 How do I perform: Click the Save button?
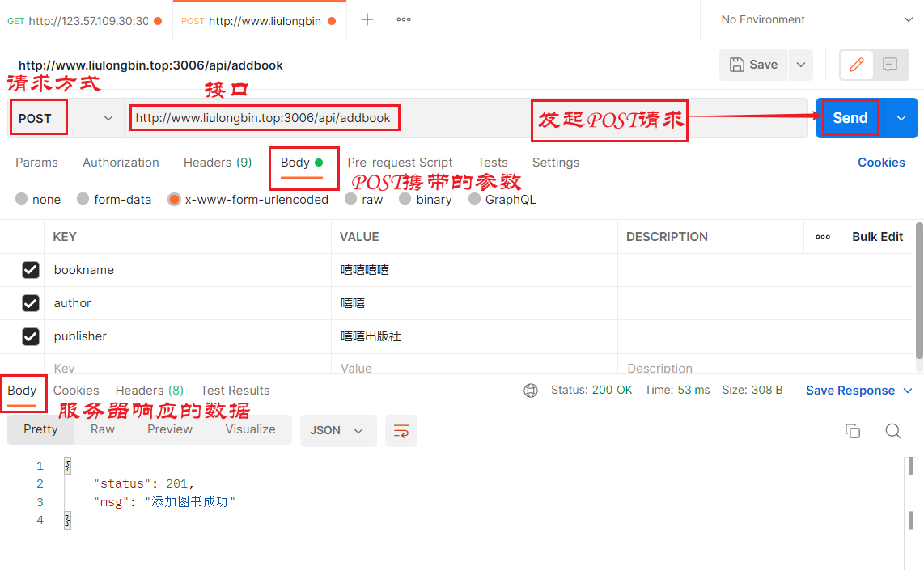[x=754, y=65]
